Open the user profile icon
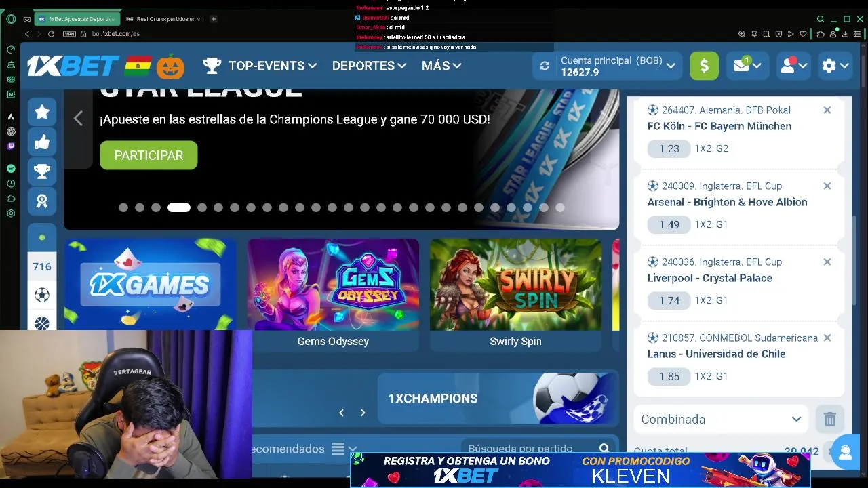Viewport: 868px width, 488px height. pos(793,66)
